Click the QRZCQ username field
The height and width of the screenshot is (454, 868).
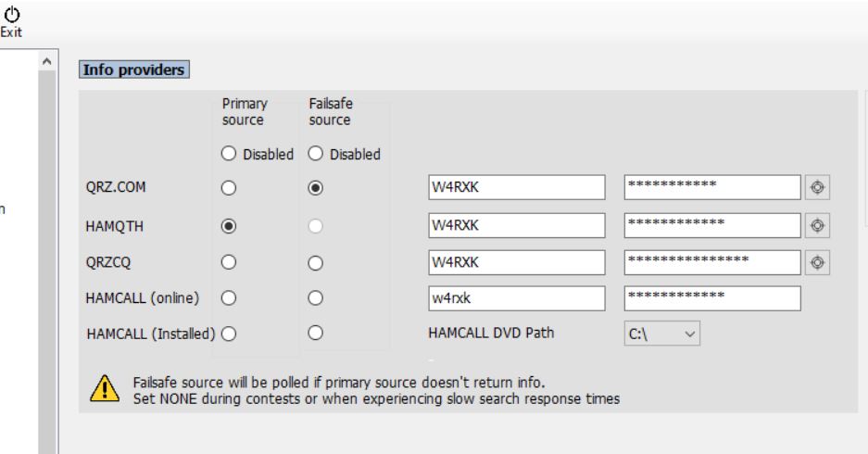tap(517, 262)
